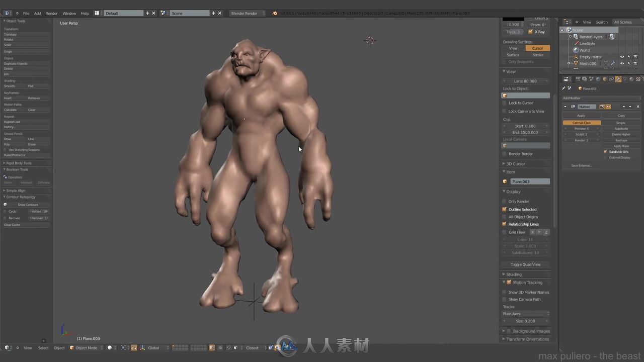Open the Add menu in info header

pos(37,13)
